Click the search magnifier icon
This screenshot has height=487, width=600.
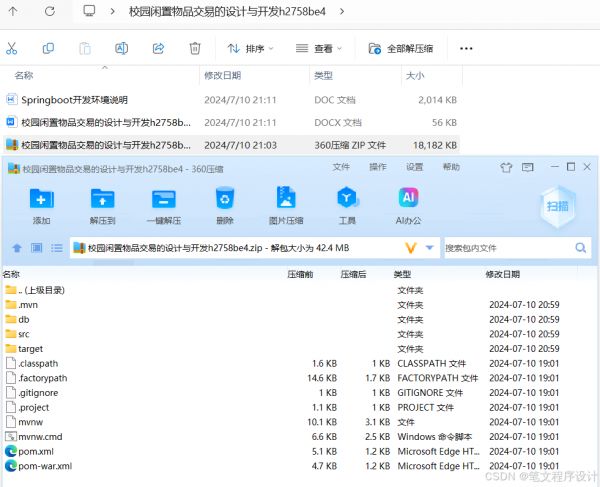(x=580, y=248)
